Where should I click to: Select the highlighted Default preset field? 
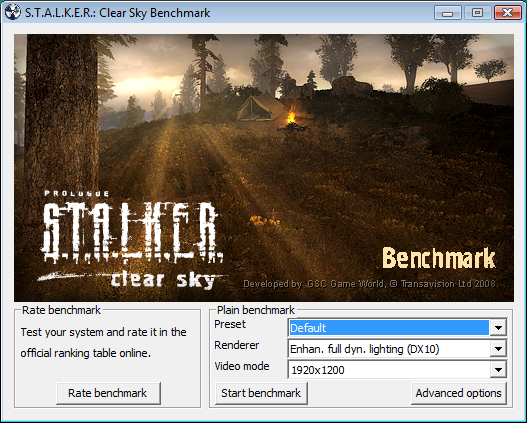click(389, 327)
